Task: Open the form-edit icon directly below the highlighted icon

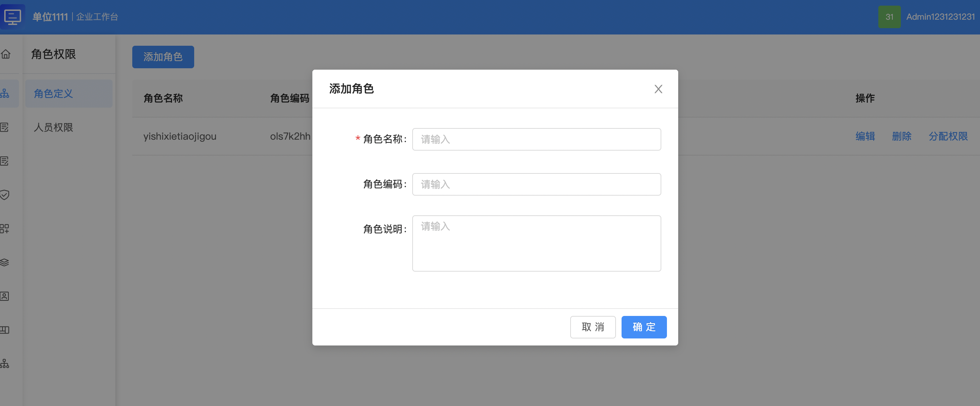Action: click(x=5, y=127)
